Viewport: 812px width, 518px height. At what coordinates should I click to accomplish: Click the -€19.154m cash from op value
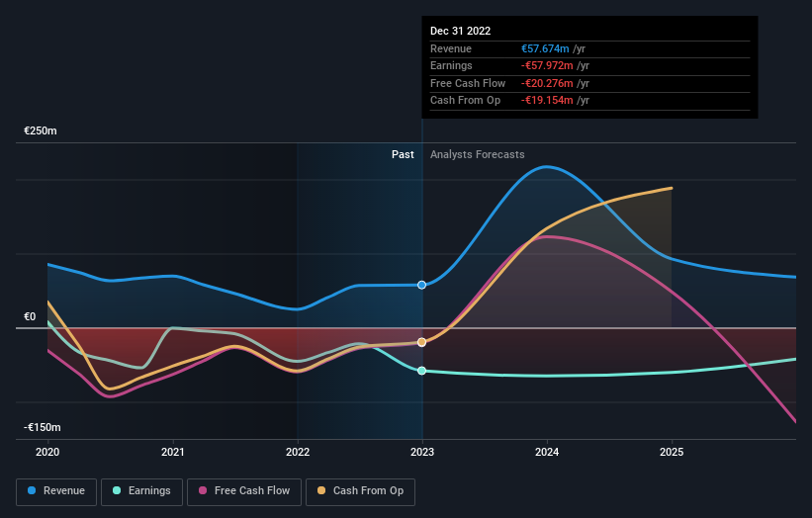coord(547,101)
